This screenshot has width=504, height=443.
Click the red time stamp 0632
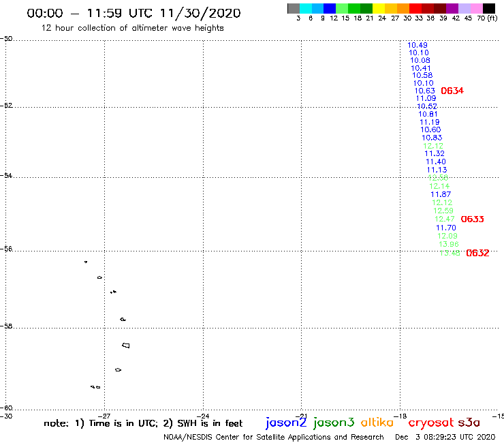tap(477, 253)
